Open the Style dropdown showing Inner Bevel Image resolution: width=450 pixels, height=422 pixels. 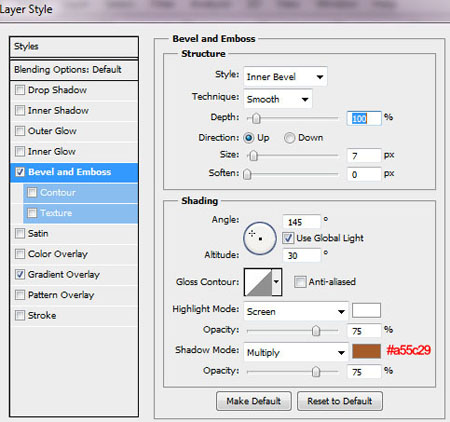[285, 77]
